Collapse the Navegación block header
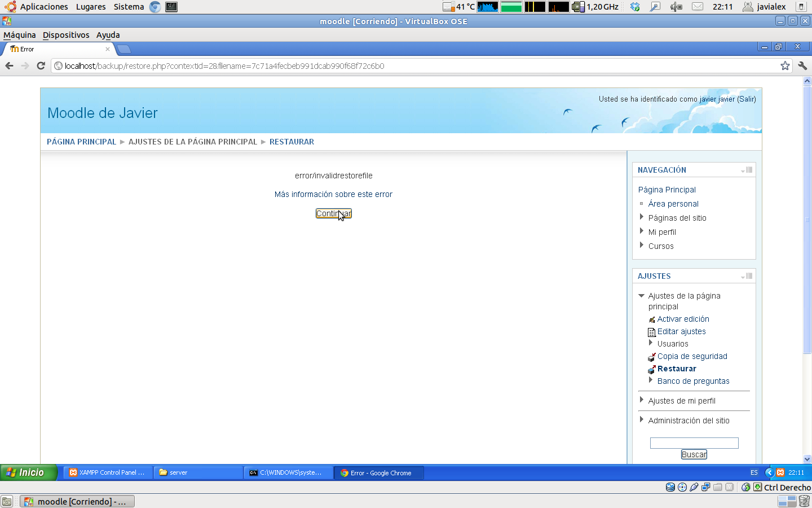 pos(743,170)
